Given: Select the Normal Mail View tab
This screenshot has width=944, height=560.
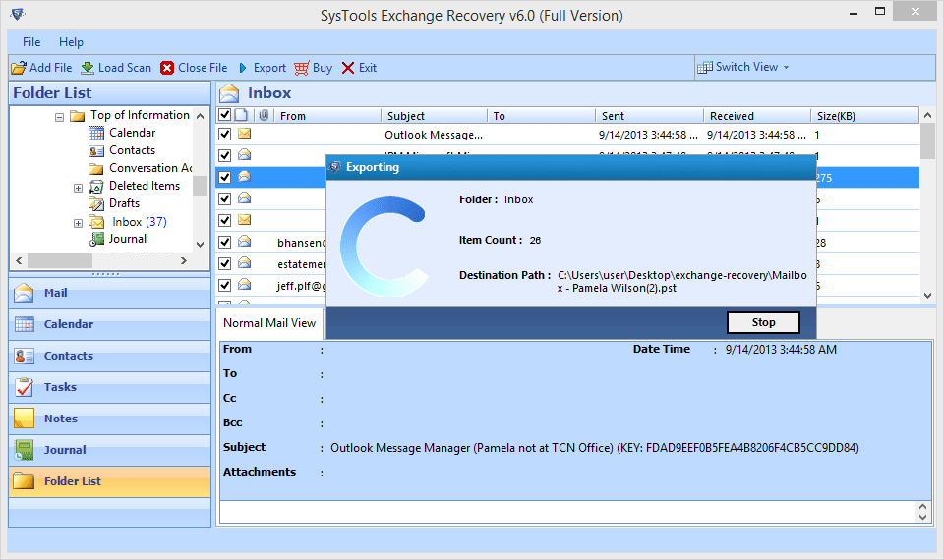Looking at the screenshot, I should 269,323.
